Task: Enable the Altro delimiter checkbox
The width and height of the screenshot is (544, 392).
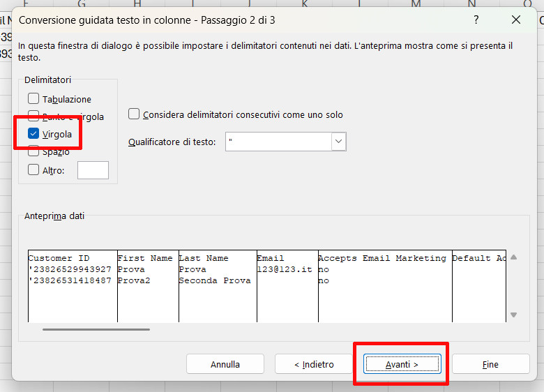Action: click(33, 170)
